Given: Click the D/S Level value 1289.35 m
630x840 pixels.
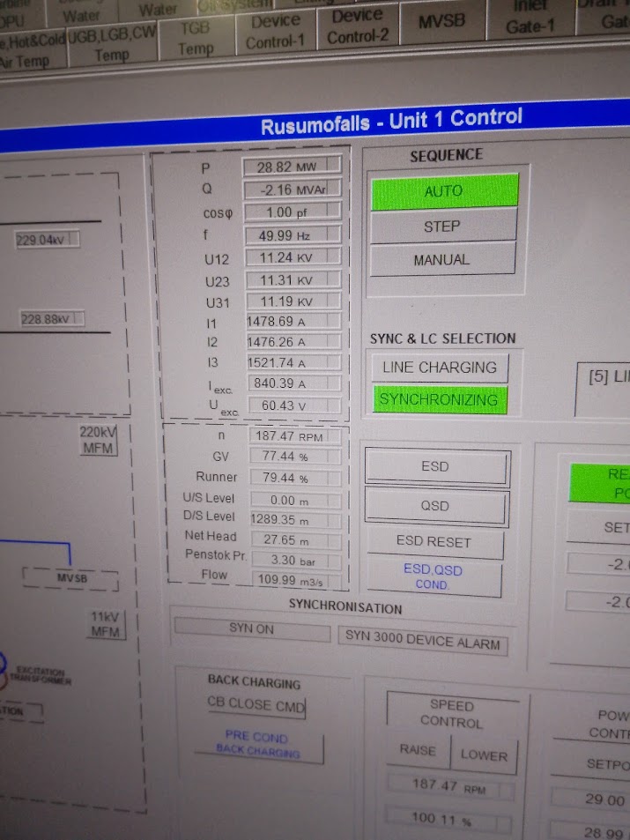Looking at the screenshot, I should (296, 520).
